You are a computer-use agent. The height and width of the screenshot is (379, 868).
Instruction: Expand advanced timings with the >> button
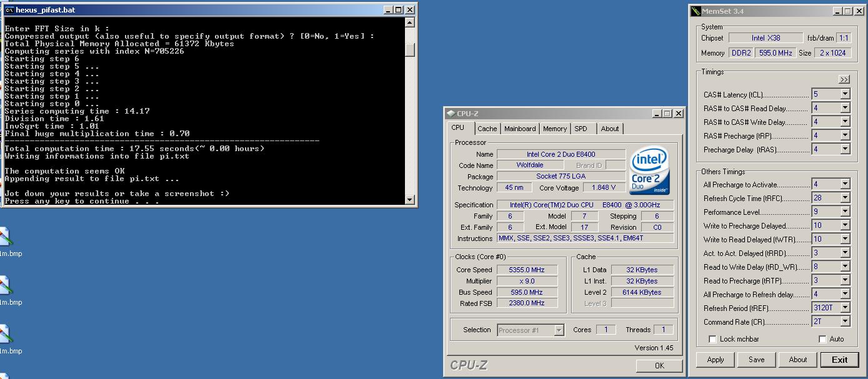click(844, 79)
